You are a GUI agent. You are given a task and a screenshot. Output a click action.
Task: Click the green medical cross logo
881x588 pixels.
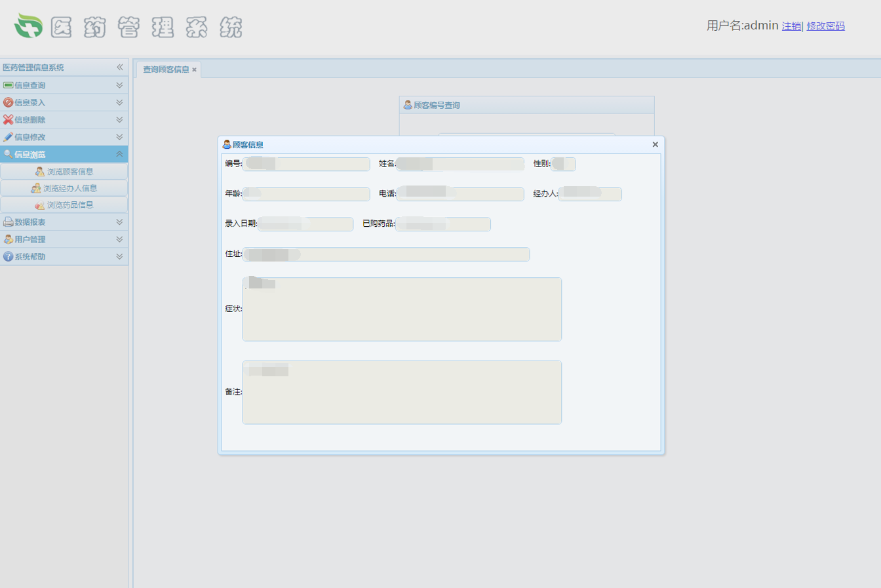(x=29, y=26)
